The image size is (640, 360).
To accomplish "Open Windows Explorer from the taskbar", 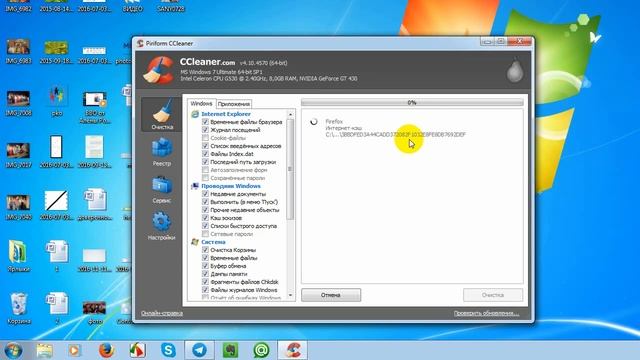I will 44,350.
